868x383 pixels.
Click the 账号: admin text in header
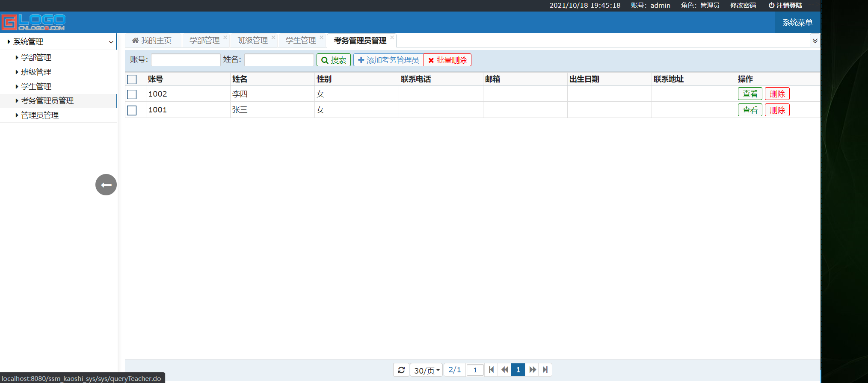click(651, 6)
